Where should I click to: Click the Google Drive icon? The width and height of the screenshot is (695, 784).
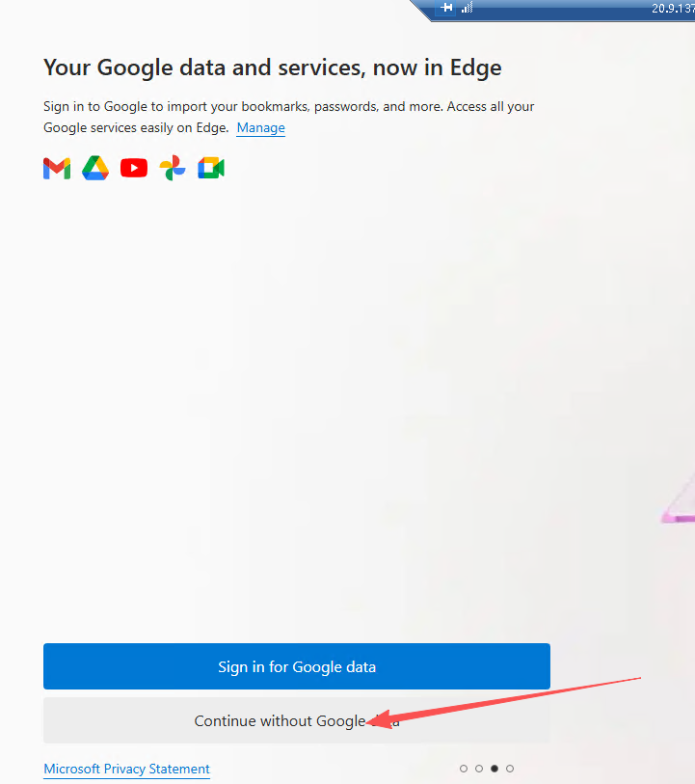click(95, 169)
